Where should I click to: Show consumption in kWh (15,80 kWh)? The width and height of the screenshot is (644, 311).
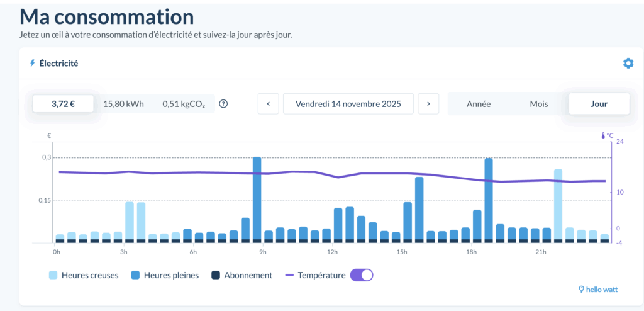coord(123,104)
